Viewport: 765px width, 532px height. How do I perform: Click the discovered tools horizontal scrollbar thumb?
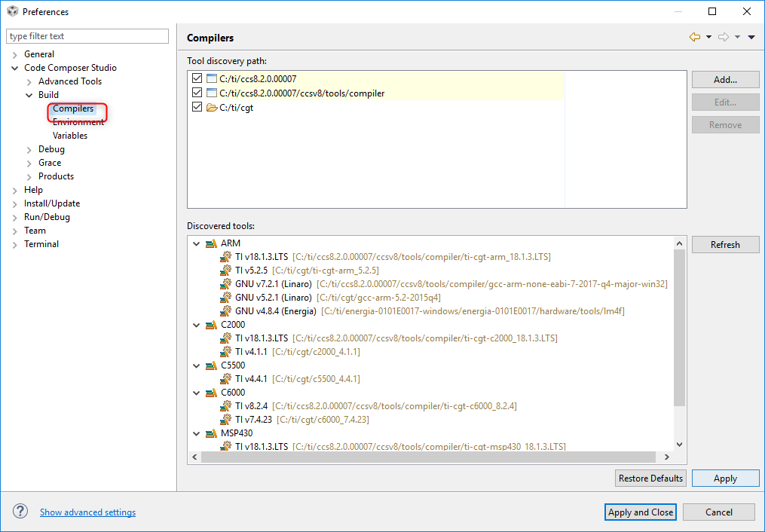click(428, 457)
